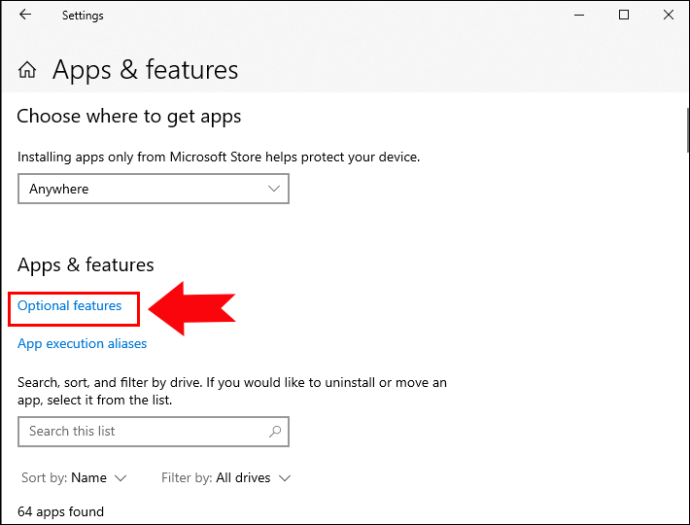Open Settings home via house icon
The width and height of the screenshot is (690, 525).
click(27, 70)
